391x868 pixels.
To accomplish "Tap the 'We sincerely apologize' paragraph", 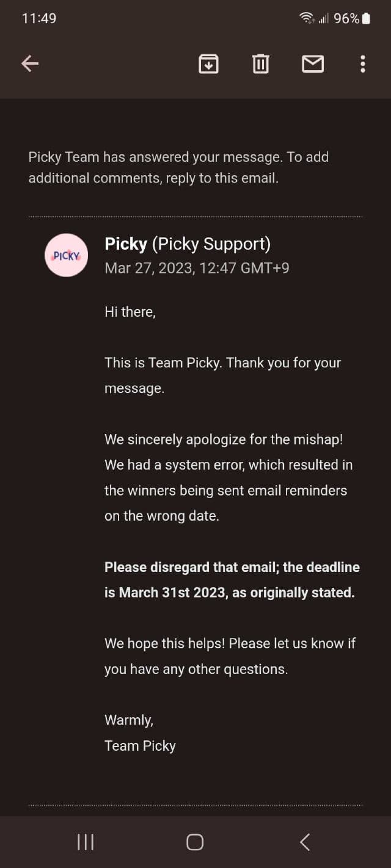I will [x=228, y=477].
